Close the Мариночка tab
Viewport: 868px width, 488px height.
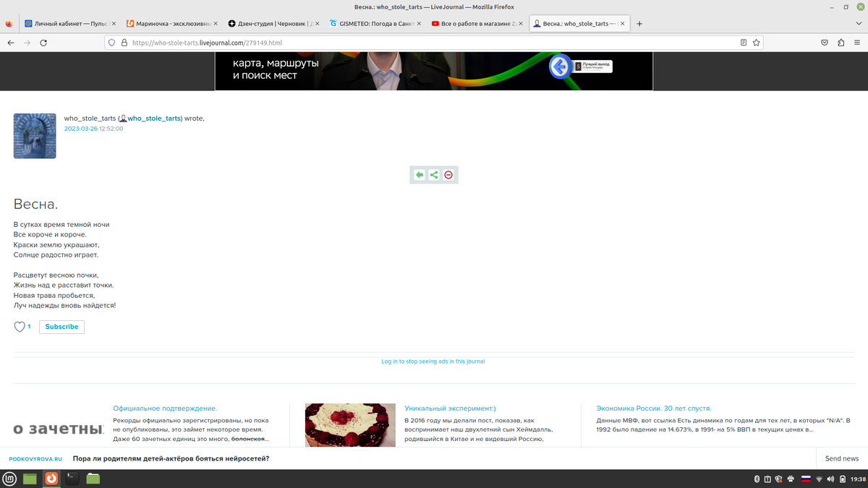tap(215, 24)
